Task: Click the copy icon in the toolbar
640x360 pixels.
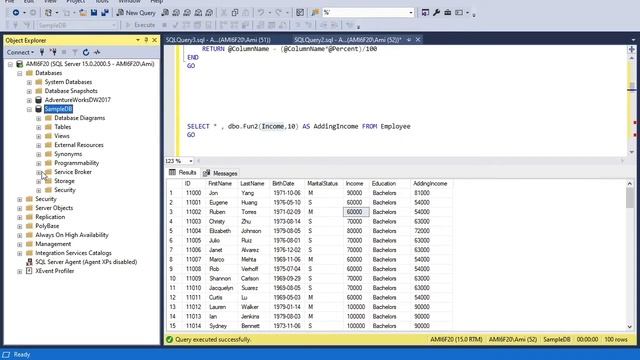Action: [235, 13]
